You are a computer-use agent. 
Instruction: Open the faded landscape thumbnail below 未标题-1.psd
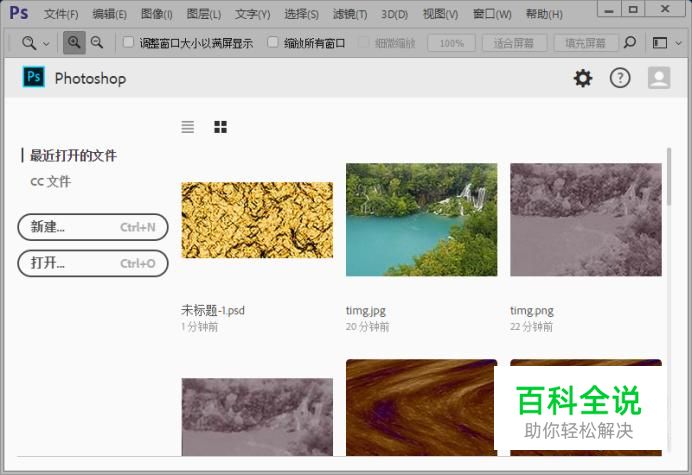coord(257,417)
